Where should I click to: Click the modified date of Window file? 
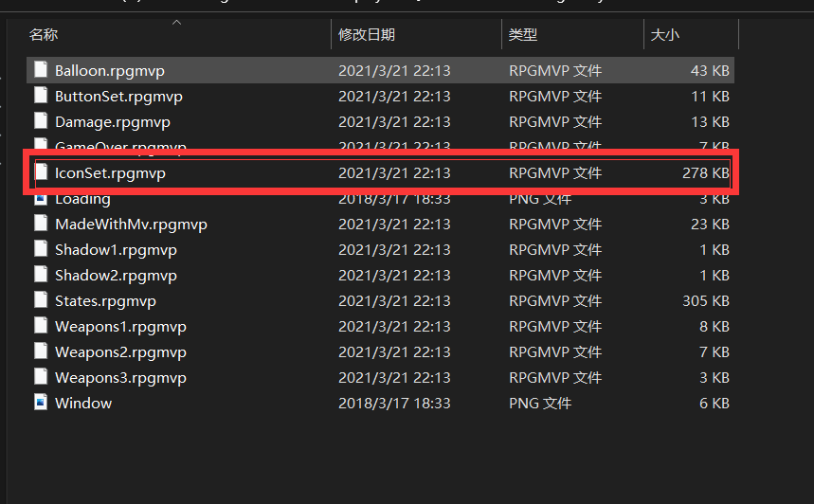tap(394, 404)
